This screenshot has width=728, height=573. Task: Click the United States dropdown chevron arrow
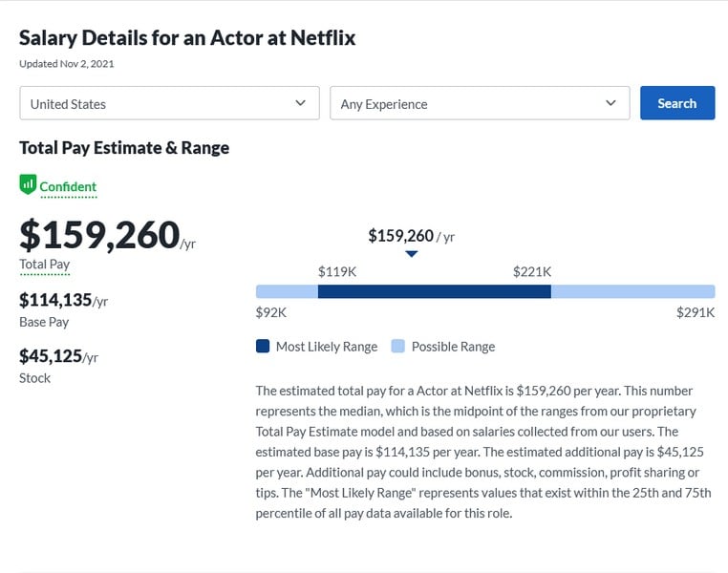click(301, 103)
